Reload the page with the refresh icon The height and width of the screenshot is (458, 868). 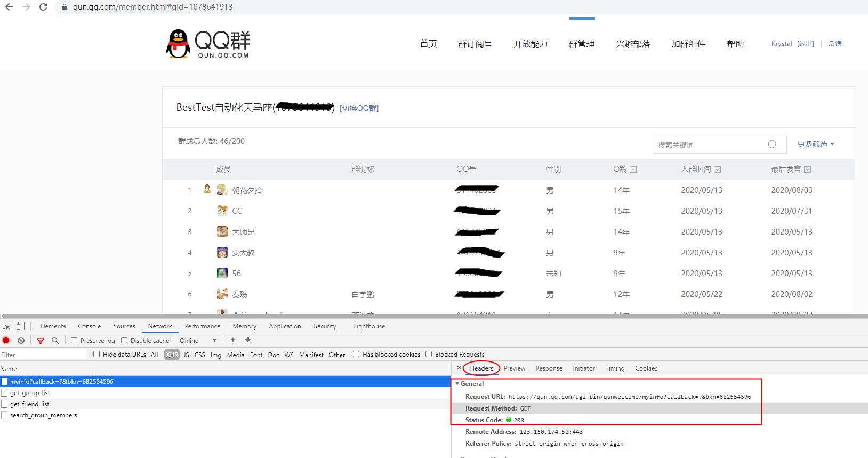[x=43, y=7]
